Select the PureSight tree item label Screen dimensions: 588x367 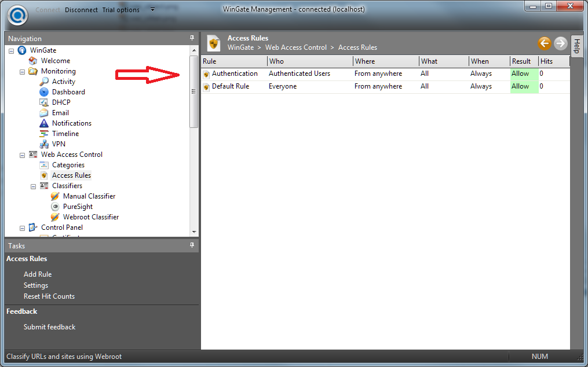[78, 207]
